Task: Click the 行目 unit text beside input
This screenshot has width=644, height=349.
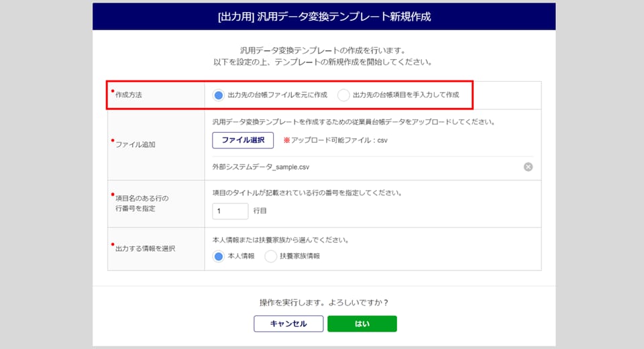Action: (x=260, y=211)
